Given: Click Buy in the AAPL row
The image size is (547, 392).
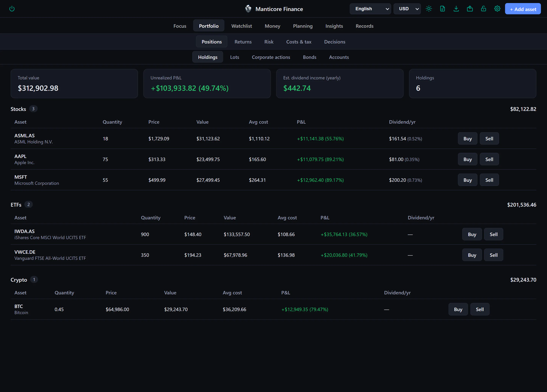Looking at the screenshot, I should (x=467, y=159).
